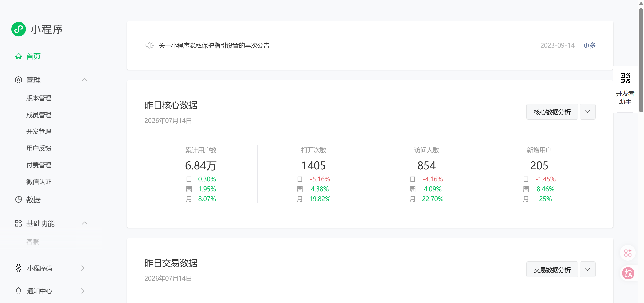
Task: Open 用户反馈 in sidebar
Action: click(x=39, y=148)
